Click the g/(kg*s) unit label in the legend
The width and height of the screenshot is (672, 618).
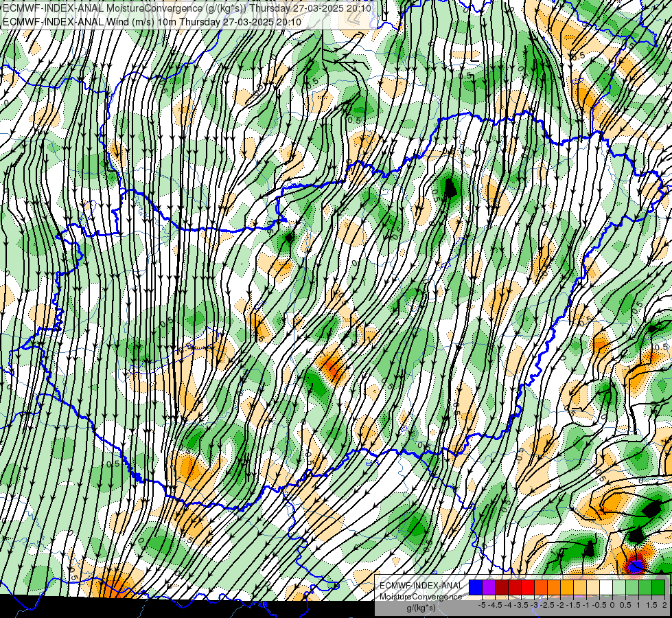421,608
